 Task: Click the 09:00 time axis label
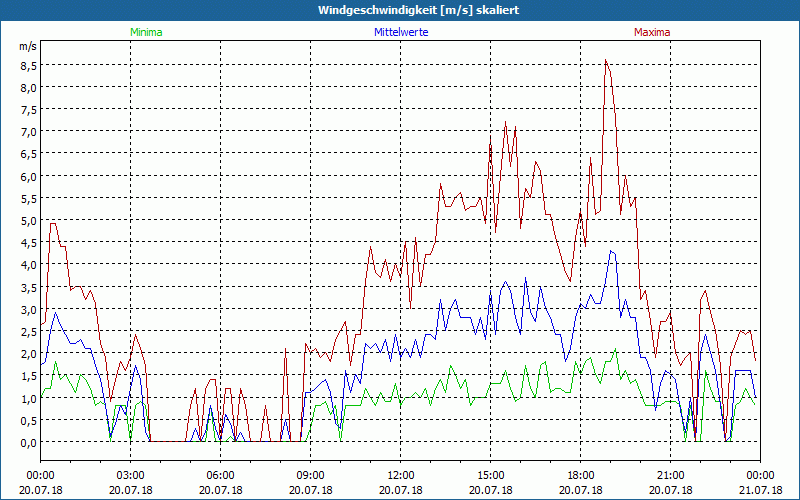(311, 476)
